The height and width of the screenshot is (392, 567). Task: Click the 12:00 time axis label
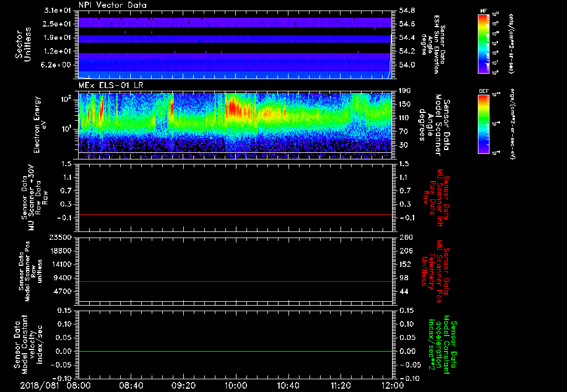click(392, 385)
